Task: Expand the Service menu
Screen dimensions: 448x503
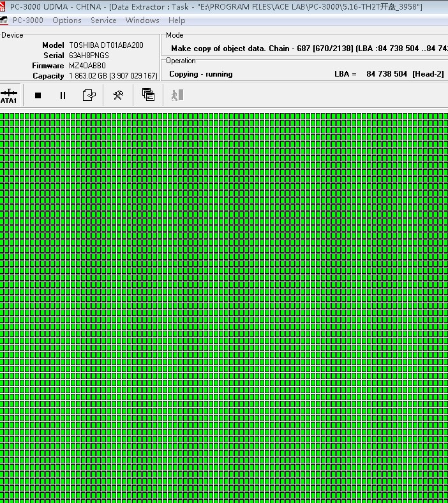Action: [x=103, y=20]
